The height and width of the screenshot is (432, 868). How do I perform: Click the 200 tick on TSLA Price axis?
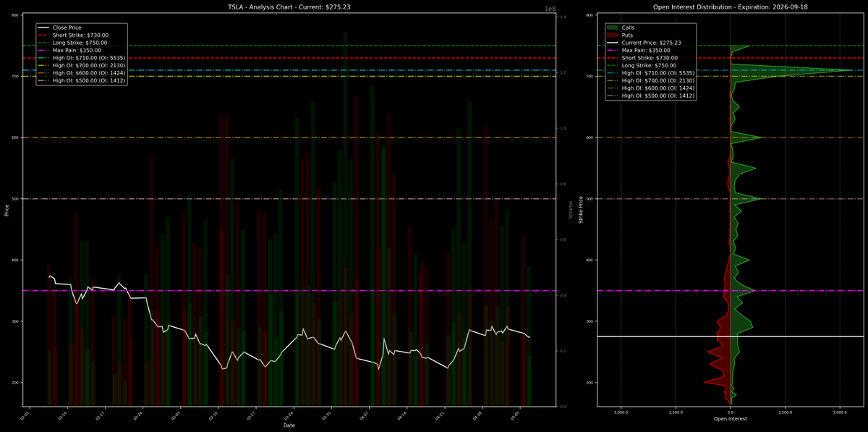(x=16, y=382)
